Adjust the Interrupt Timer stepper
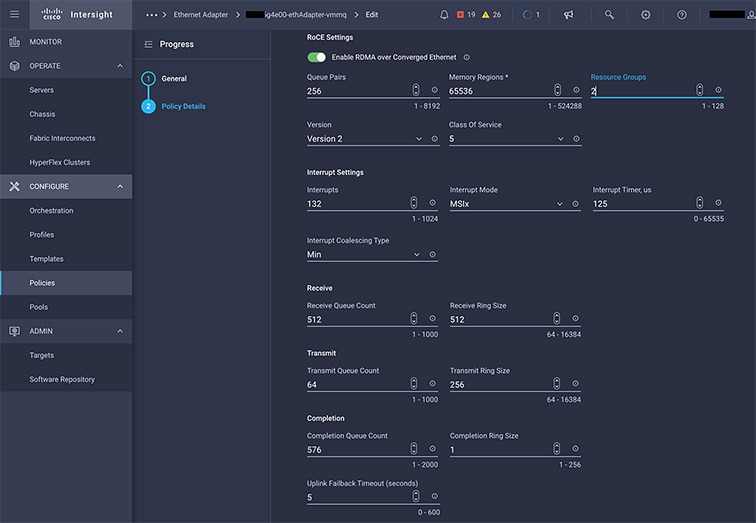This screenshot has height=523, width=756. coord(700,203)
